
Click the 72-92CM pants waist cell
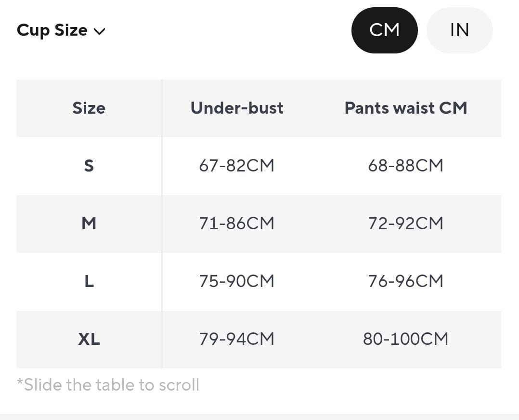click(406, 223)
